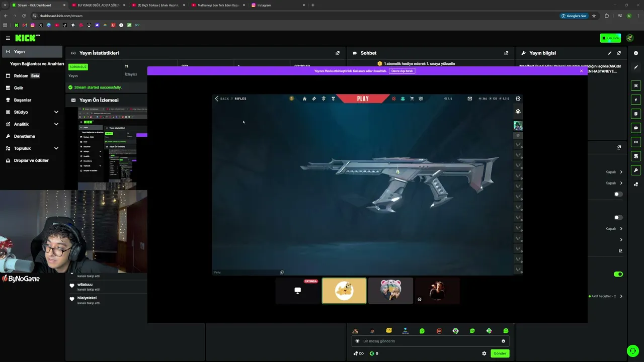The image size is (644, 362).
Task: Click the green-outlined focus frame icon in right rail
Action: (636, 85)
